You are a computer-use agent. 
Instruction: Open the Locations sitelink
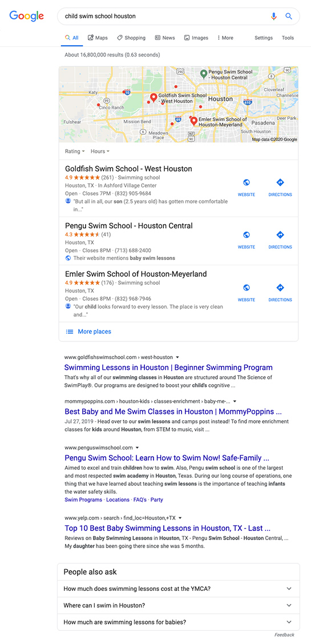[118, 500]
